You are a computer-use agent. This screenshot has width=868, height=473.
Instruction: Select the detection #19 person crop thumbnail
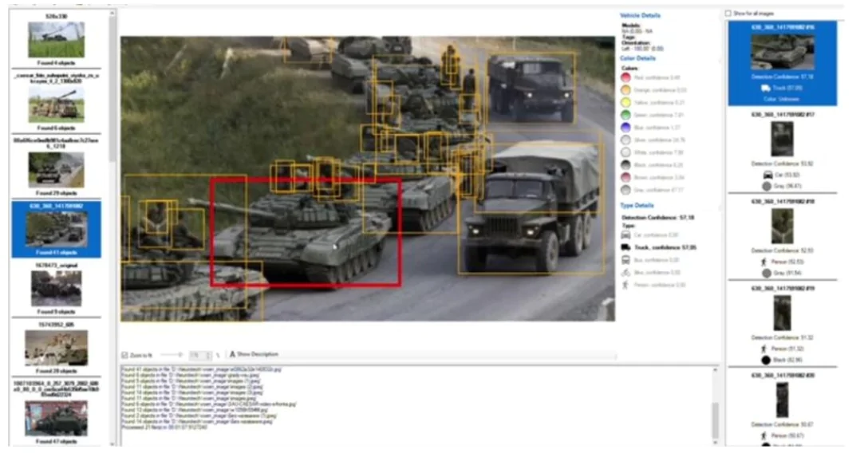click(x=782, y=313)
